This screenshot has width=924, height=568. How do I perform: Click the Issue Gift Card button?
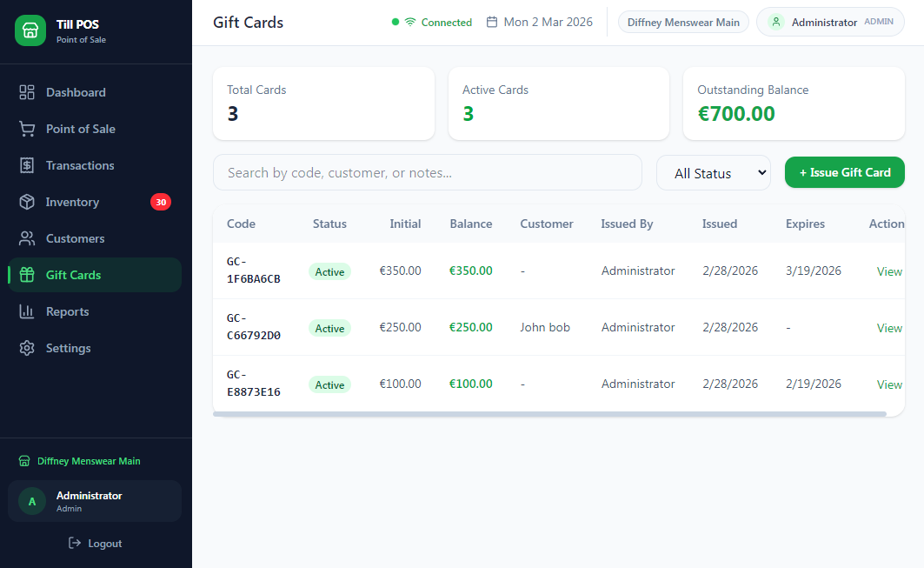tap(844, 172)
